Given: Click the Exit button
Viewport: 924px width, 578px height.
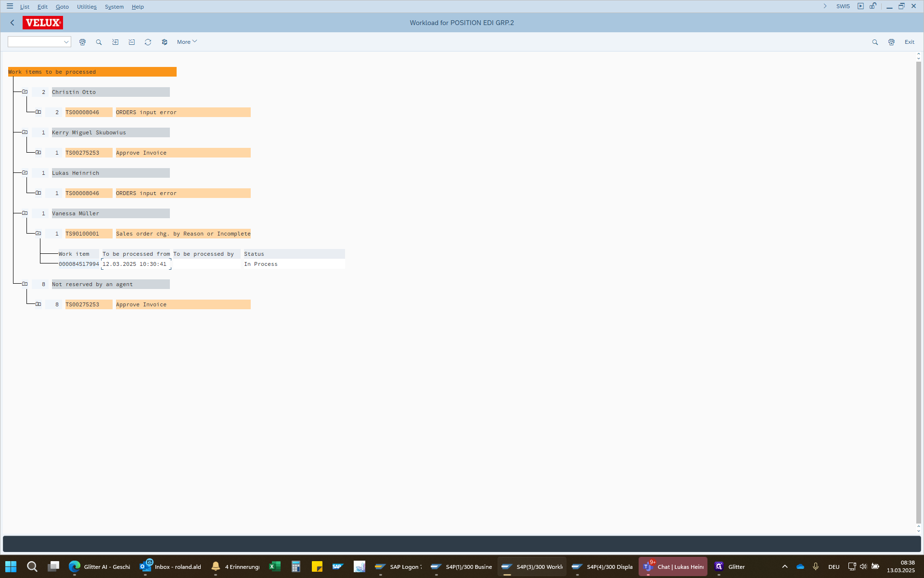Looking at the screenshot, I should click(x=909, y=42).
